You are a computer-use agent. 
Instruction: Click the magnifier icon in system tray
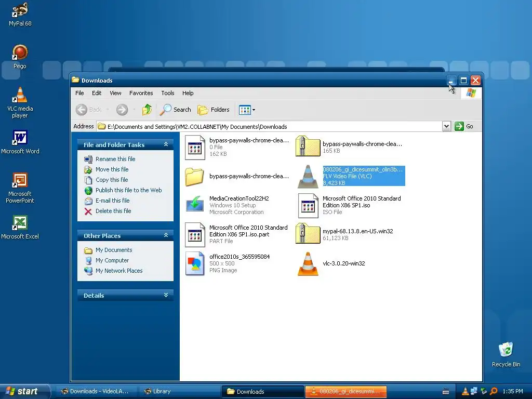[494, 391]
